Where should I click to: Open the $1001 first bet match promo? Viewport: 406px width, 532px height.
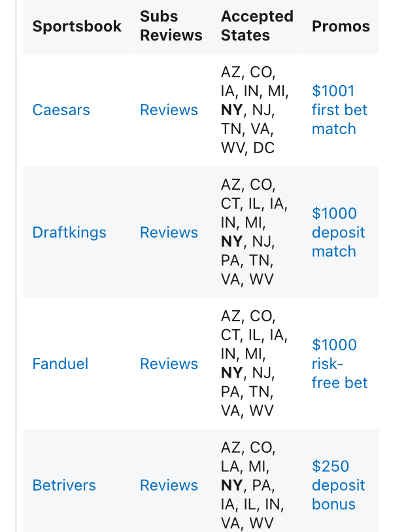click(339, 110)
